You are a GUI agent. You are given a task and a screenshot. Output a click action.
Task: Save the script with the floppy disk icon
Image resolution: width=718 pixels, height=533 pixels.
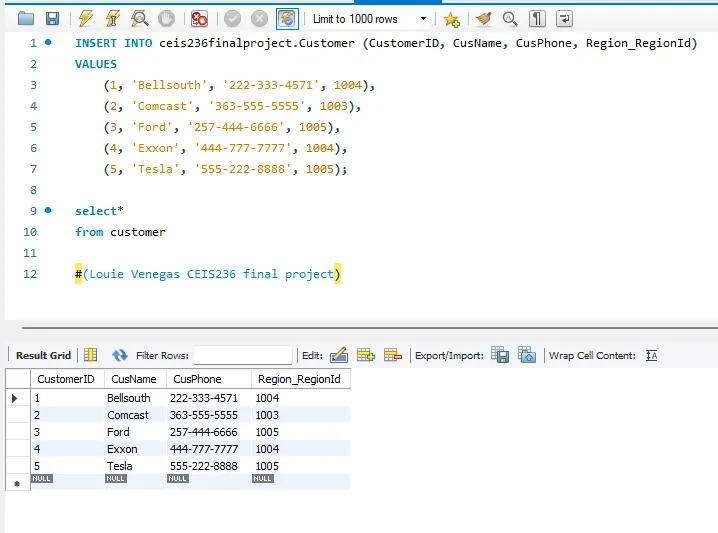coord(52,19)
